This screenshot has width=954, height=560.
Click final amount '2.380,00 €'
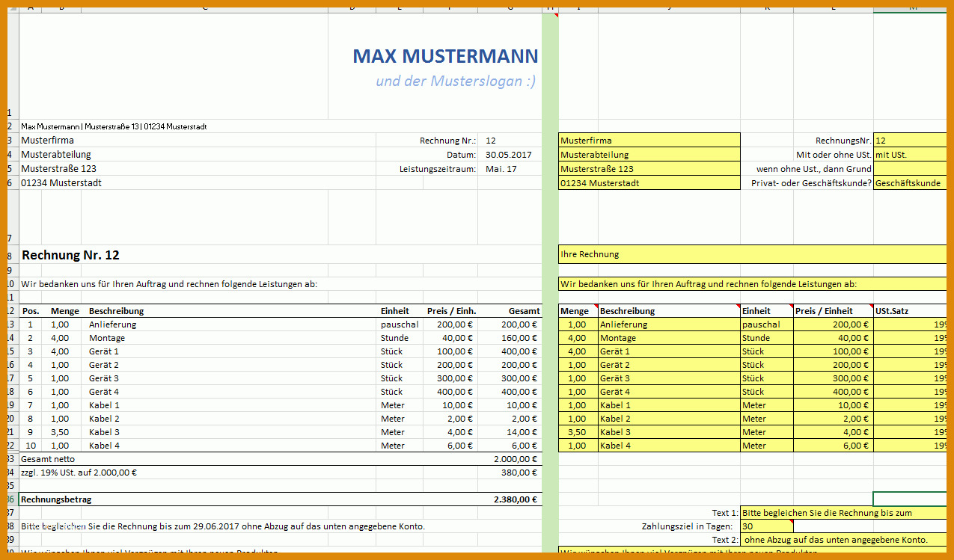click(x=516, y=499)
